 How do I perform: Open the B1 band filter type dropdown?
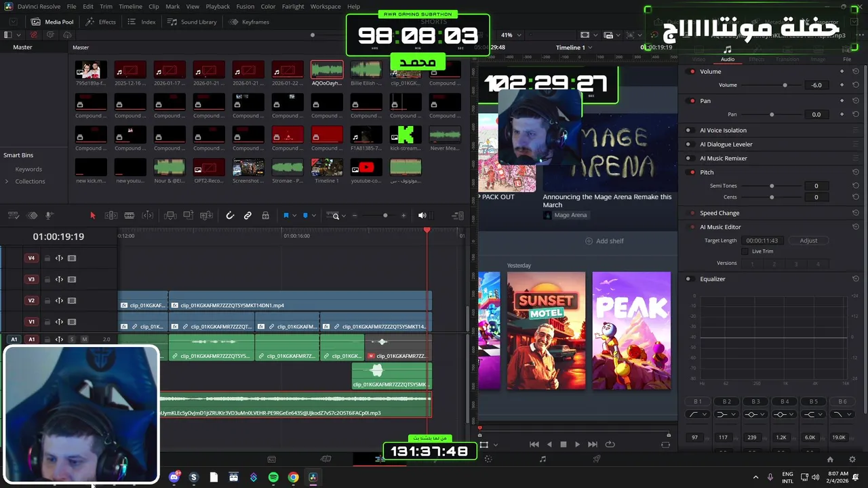click(x=698, y=414)
